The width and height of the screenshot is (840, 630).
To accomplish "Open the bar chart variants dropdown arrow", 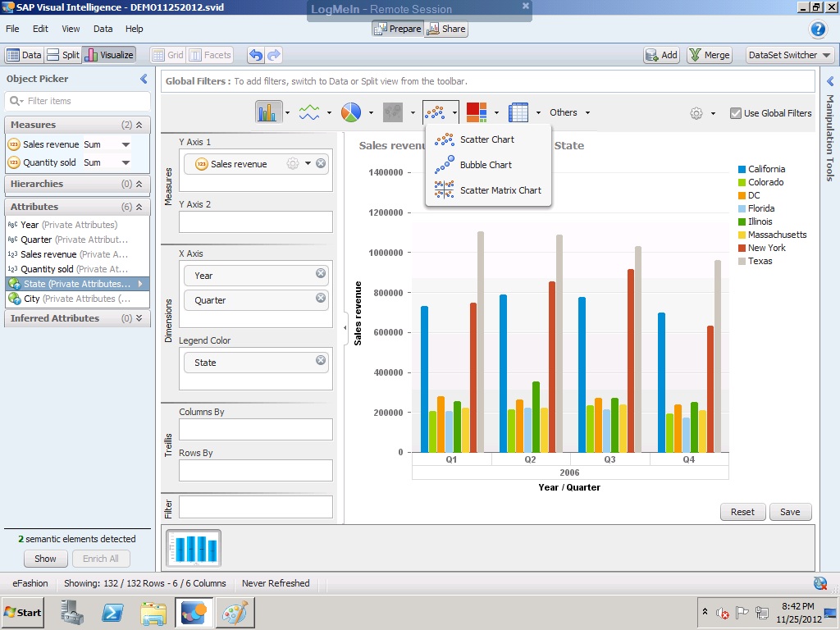I will coord(288,112).
